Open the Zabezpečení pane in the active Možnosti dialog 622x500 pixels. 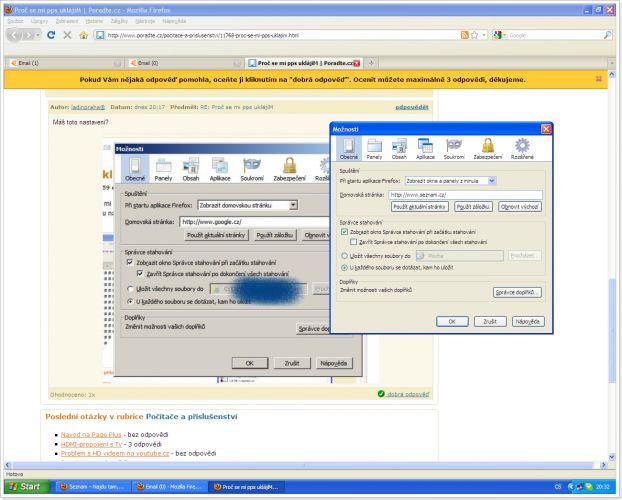(488, 148)
